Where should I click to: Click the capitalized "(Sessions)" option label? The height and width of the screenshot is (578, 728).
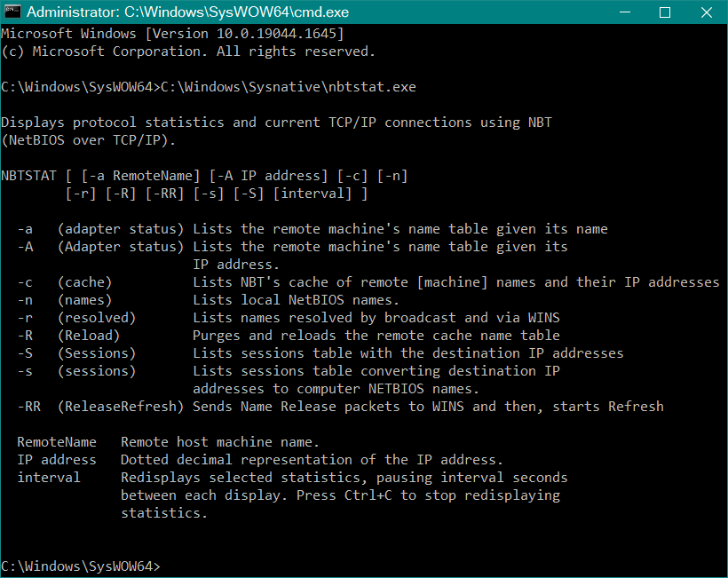click(97, 353)
